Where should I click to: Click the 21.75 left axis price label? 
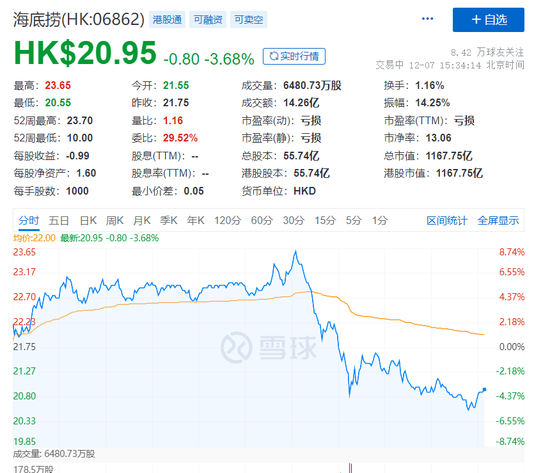tap(25, 347)
